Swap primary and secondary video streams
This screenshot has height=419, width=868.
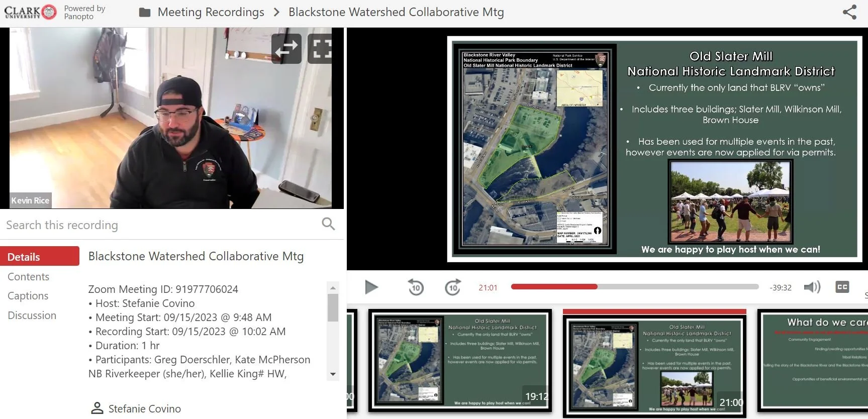pyautogui.click(x=286, y=49)
